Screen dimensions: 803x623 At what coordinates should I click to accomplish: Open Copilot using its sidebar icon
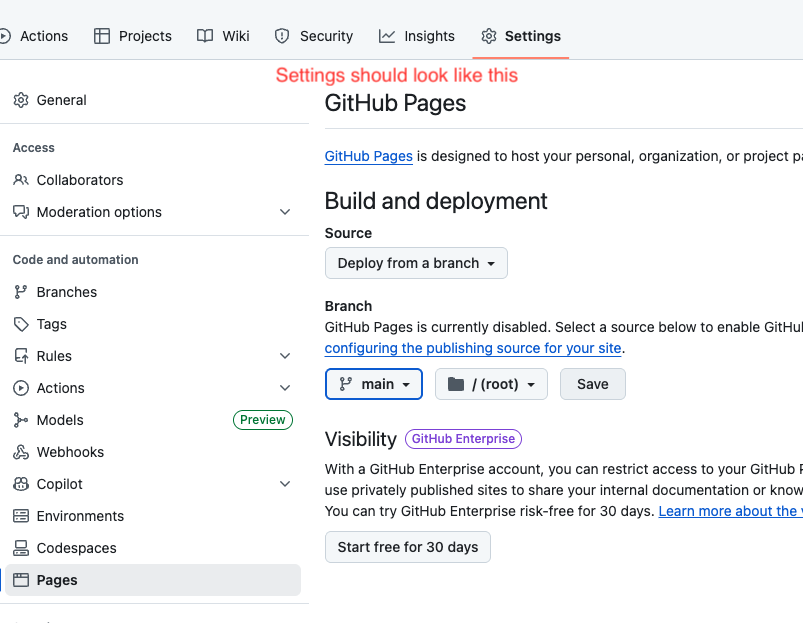click(21, 484)
